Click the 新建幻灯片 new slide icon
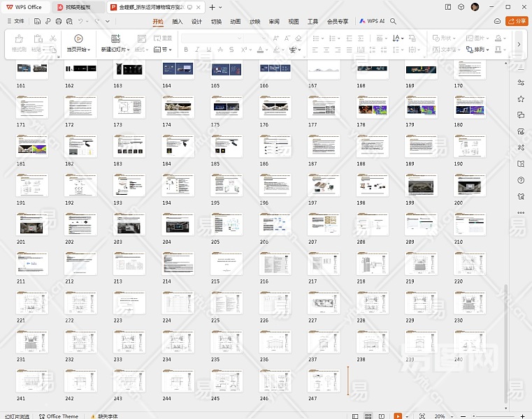 point(115,38)
